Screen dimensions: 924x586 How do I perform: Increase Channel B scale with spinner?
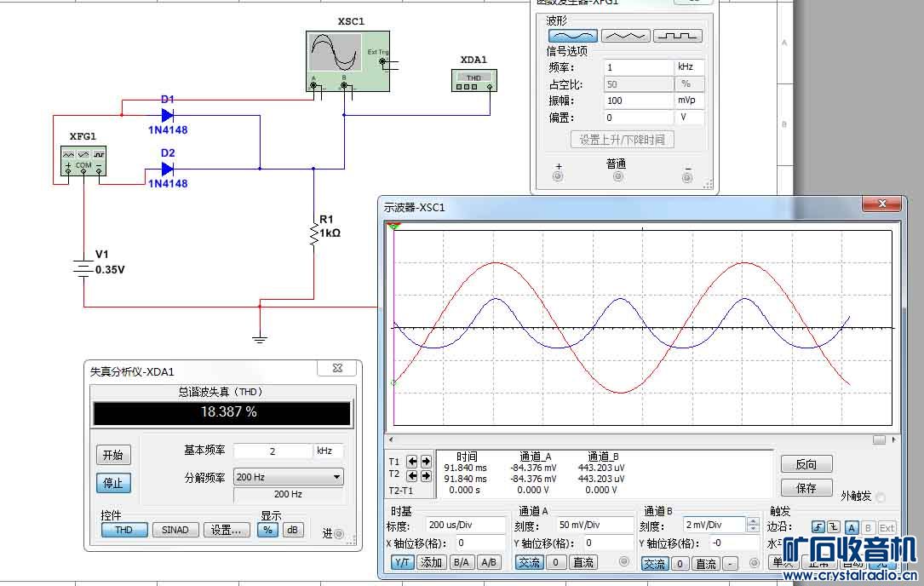coord(752,521)
